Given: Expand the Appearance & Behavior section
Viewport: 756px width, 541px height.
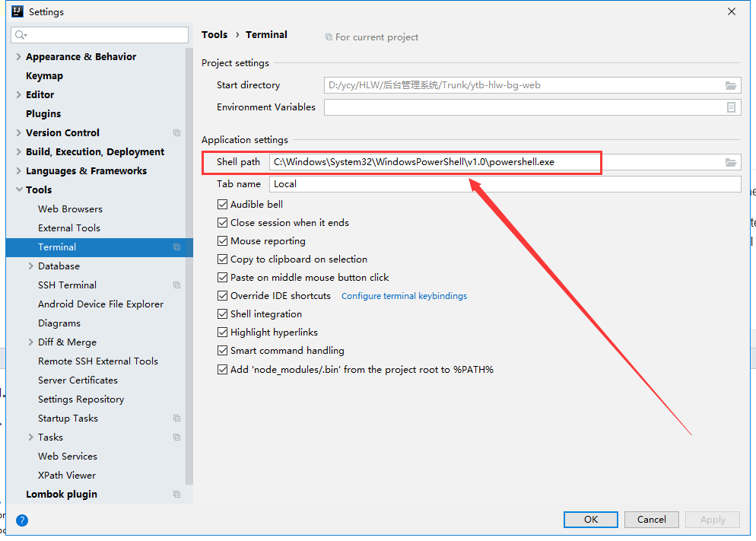Looking at the screenshot, I should (x=18, y=56).
